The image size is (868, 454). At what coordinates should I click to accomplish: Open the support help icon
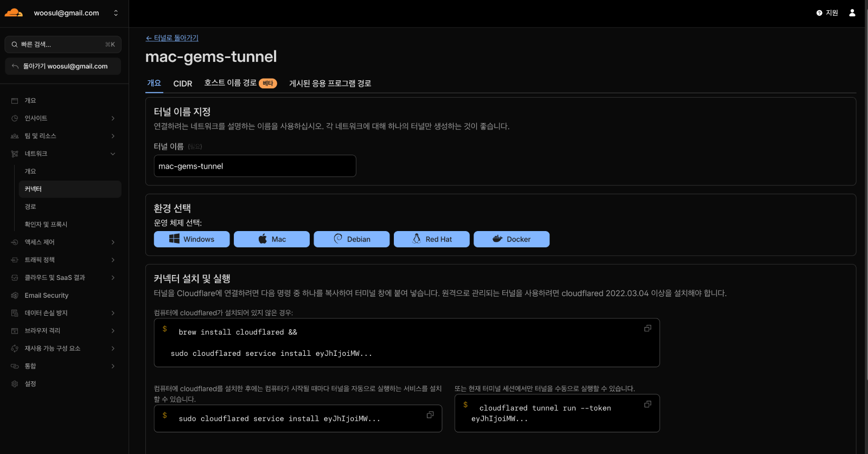click(819, 13)
